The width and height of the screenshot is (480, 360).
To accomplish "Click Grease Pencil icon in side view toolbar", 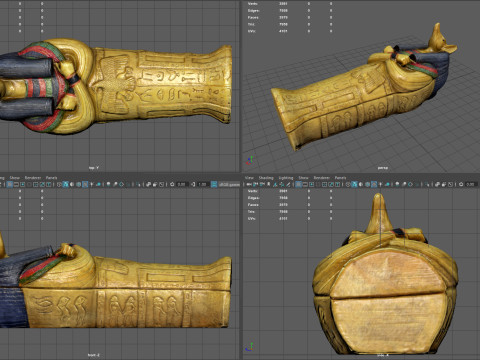I will click(x=289, y=184).
